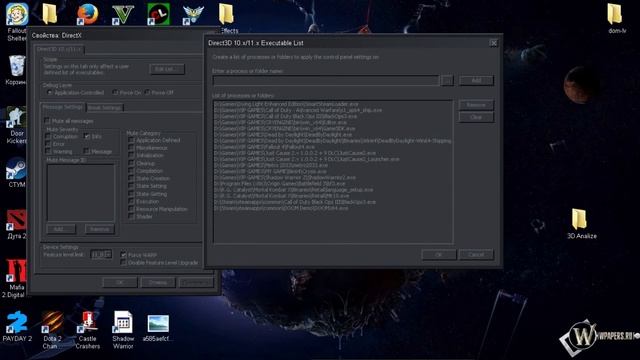Check the Initialization mute category
The height and width of the screenshot is (360, 640).
tap(131, 156)
